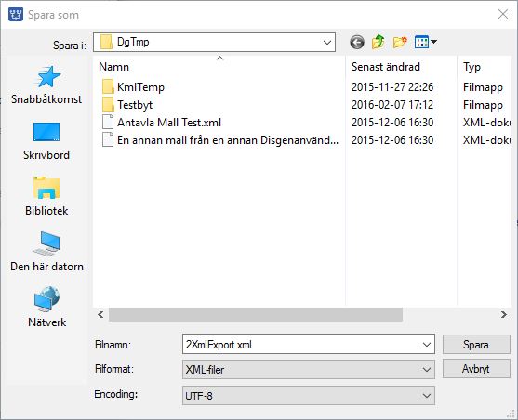Open Nätverk network location
Image resolution: width=518 pixels, height=420 pixels.
click(x=46, y=307)
